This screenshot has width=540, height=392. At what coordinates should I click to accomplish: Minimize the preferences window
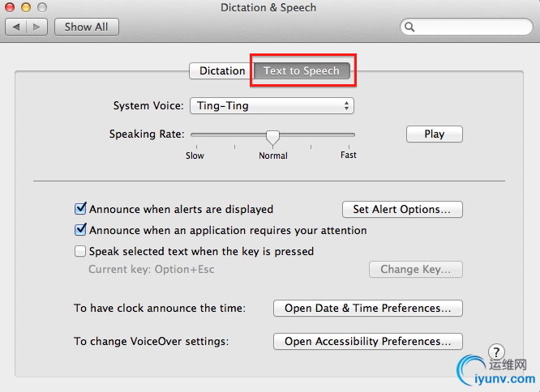click(26, 7)
